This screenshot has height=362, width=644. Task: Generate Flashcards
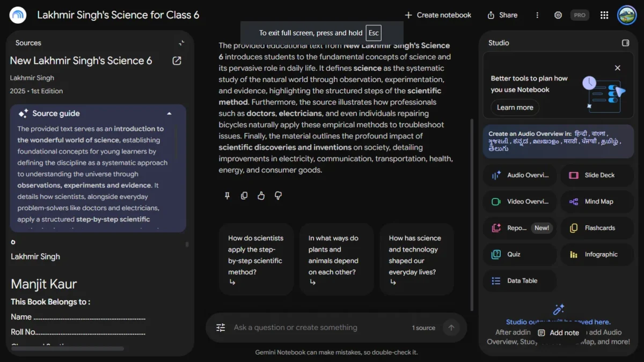click(x=597, y=228)
